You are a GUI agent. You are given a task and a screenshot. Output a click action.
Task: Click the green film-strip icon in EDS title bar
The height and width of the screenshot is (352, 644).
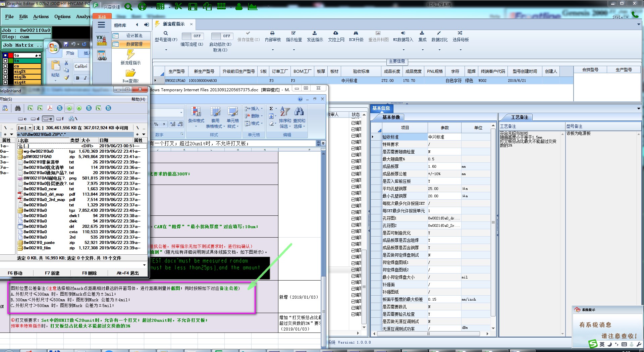[193, 6]
